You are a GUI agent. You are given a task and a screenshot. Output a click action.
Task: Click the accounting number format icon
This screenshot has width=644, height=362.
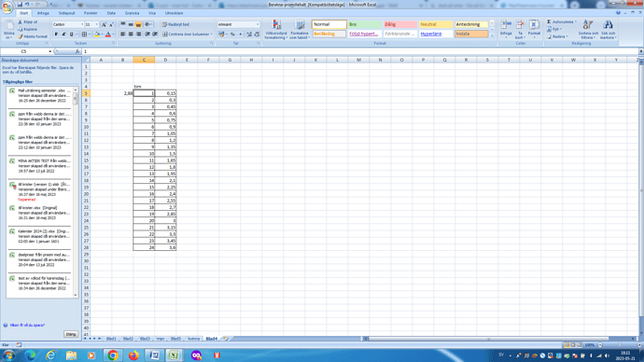(221, 35)
